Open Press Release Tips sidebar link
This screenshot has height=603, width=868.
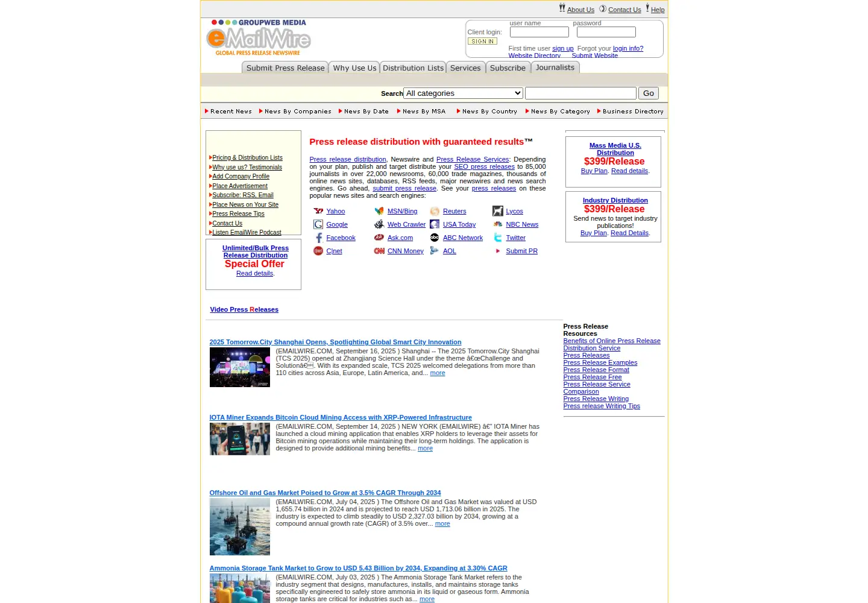pos(238,214)
